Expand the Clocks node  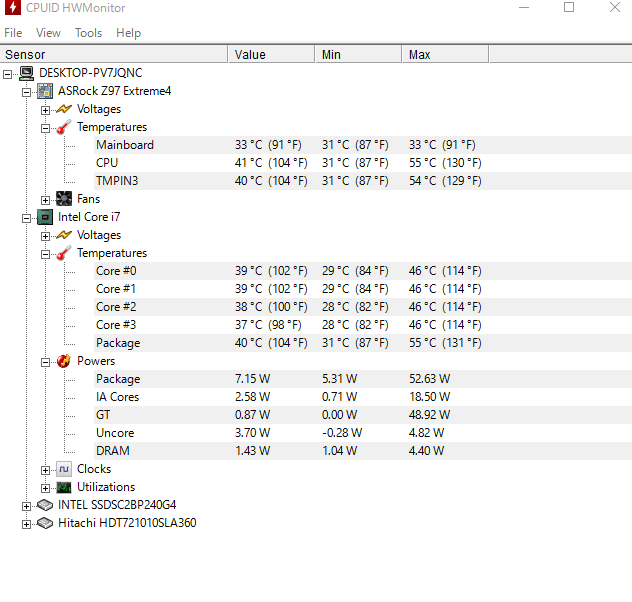pyautogui.click(x=46, y=470)
